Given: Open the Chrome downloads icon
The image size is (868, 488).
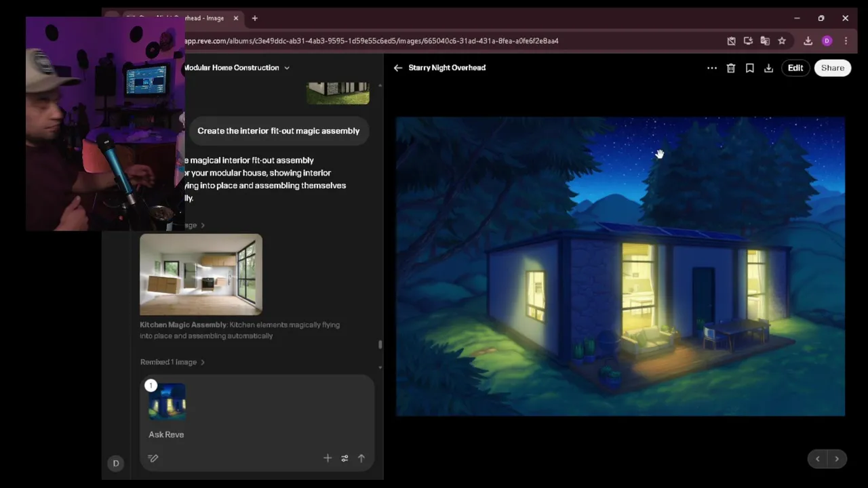Looking at the screenshot, I should pyautogui.click(x=808, y=41).
